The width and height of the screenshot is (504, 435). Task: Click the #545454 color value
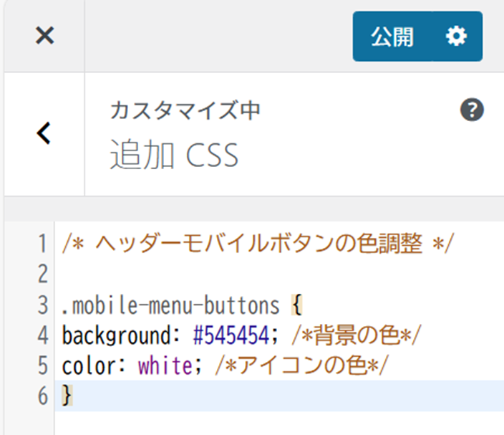click(230, 335)
